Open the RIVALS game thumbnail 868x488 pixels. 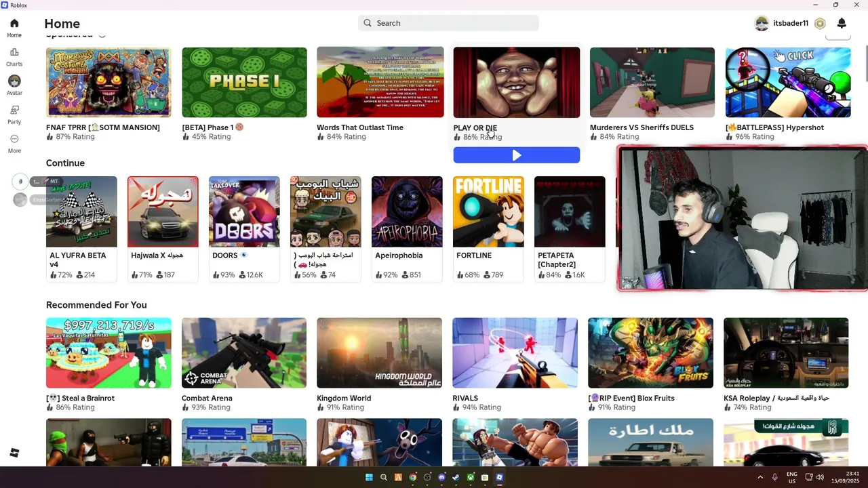pyautogui.click(x=515, y=353)
